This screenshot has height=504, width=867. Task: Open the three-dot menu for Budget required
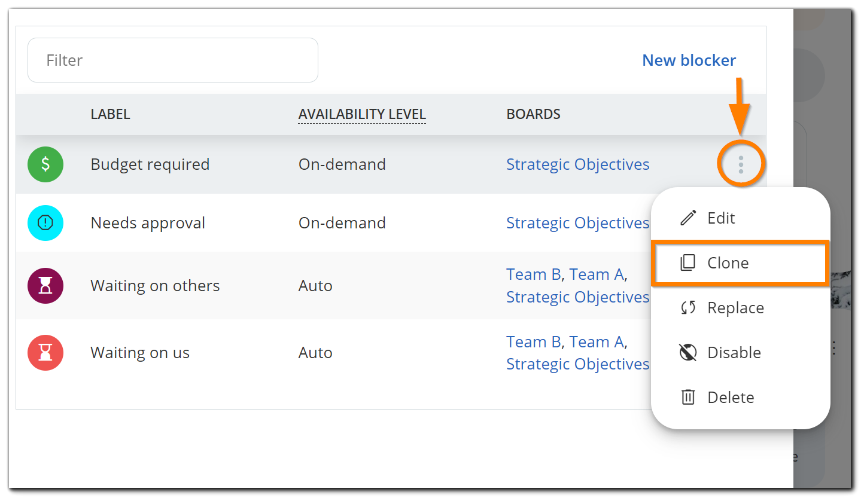pos(741,164)
